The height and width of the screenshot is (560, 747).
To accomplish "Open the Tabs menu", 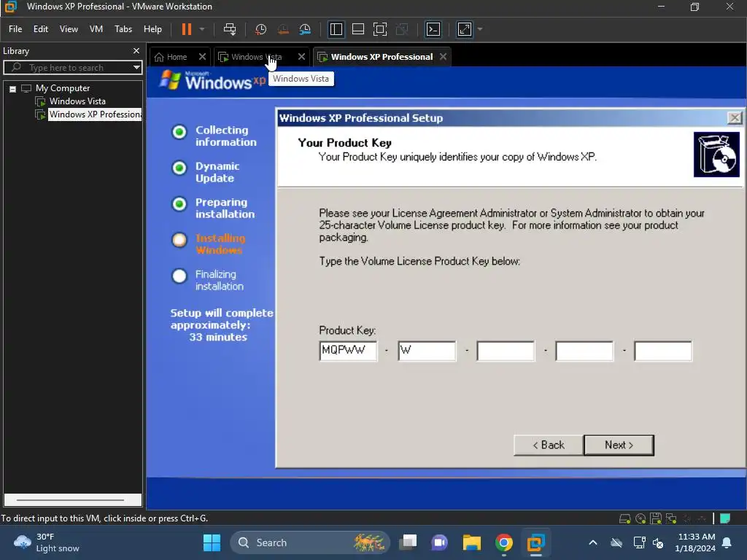I will pos(123,29).
